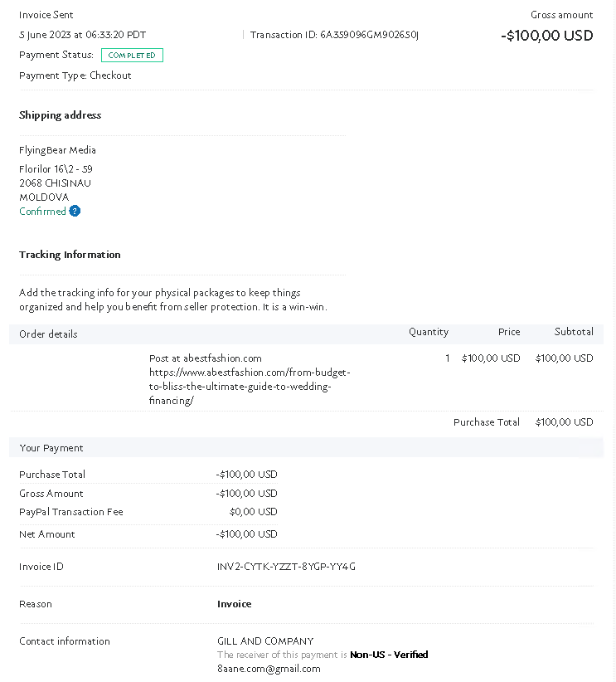This screenshot has width=616, height=682.
Task: Click the Payment Type: Checkout text
Action: [x=75, y=76]
